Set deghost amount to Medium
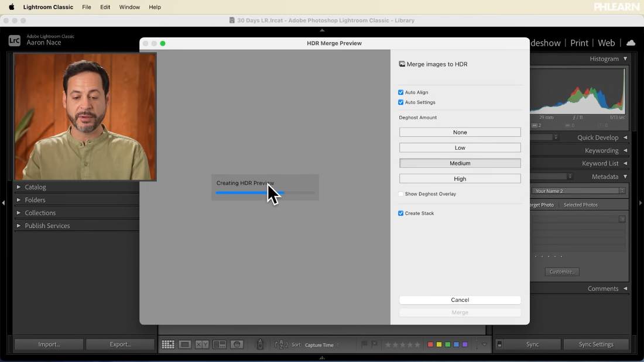 point(460,163)
